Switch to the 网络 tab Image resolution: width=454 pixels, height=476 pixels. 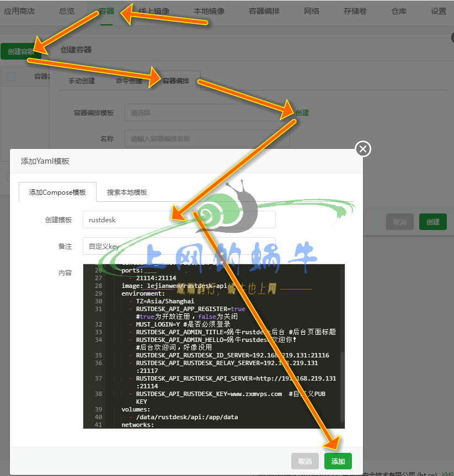click(x=312, y=11)
